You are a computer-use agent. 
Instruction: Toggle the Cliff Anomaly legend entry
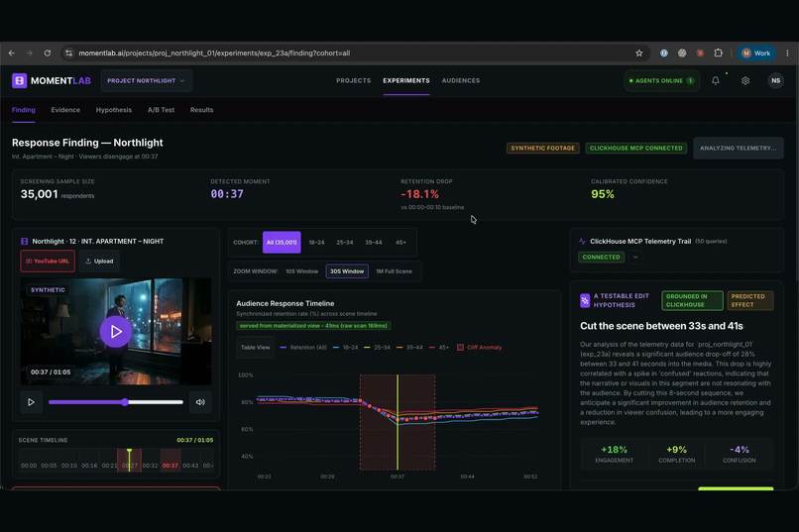point(480,347)
